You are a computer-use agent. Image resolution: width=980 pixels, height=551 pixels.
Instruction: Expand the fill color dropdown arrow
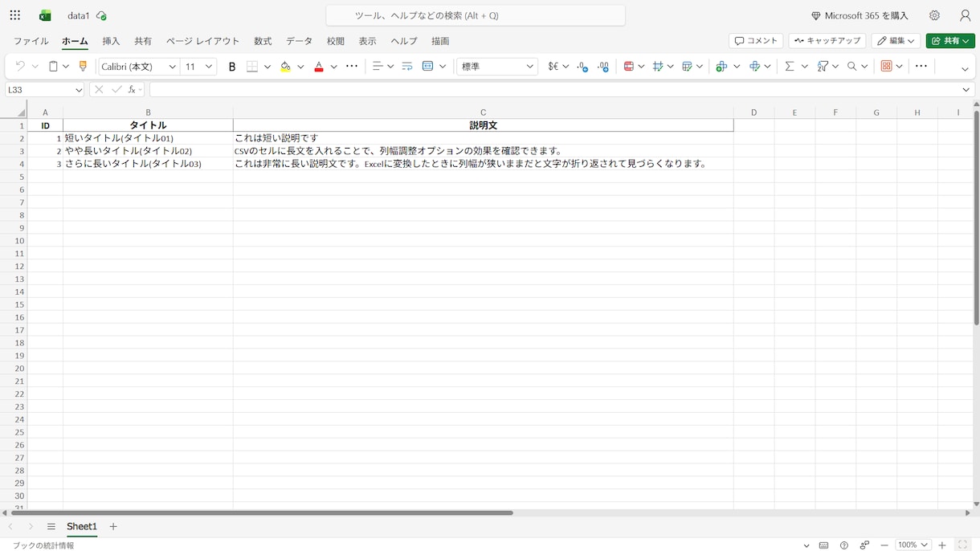coord(300,67)
